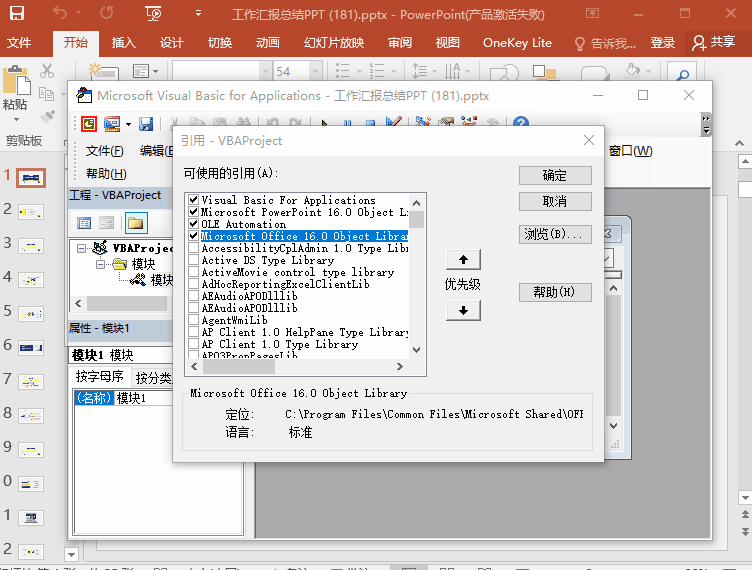The image size is (752, 570).
Task: Click the horizontal scrollbar of references list
Action: pos(297,366)
